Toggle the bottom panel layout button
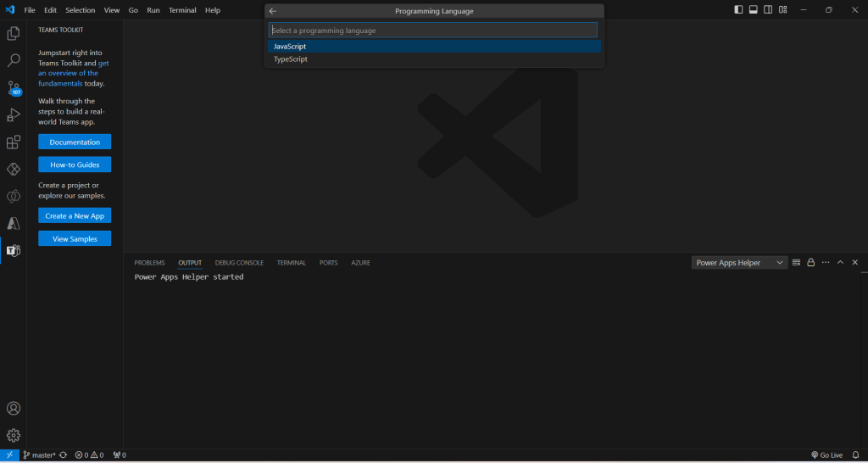Viewport: 868px width, 463px height. point(753,10)
